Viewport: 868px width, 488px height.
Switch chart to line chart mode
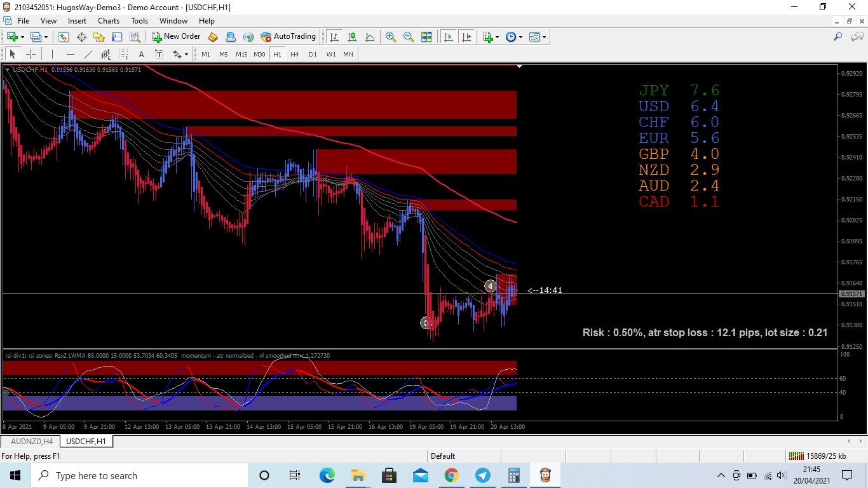pyautogui.click(x=370, y=37)
